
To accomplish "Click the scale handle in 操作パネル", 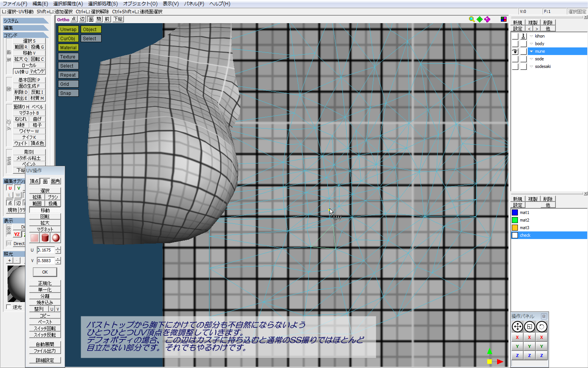I will [x=529, y=327].
